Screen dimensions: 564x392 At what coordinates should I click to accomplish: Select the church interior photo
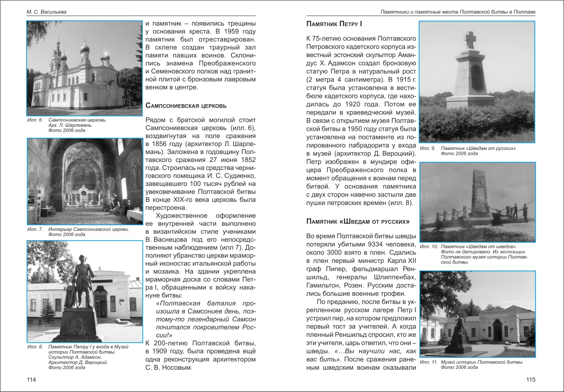pyautogui.click(x=84, y=181)
